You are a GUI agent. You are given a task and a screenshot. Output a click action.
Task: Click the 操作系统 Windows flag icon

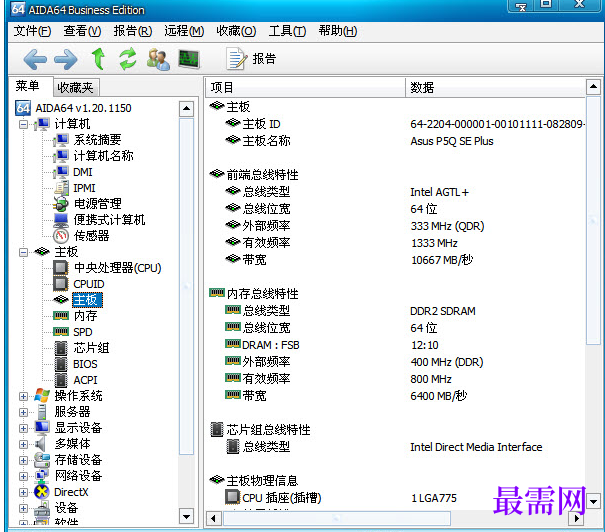click(42, 396)
